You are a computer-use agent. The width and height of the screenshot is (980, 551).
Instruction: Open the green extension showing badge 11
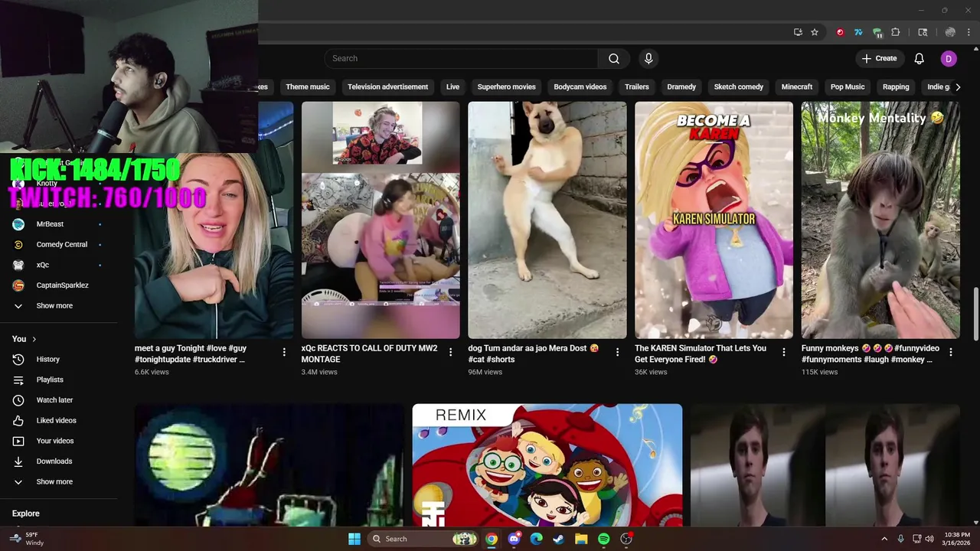tap(877, 32)
